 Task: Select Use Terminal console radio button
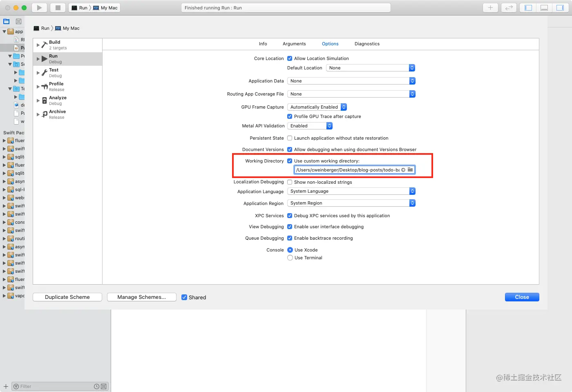pos(290,258)
